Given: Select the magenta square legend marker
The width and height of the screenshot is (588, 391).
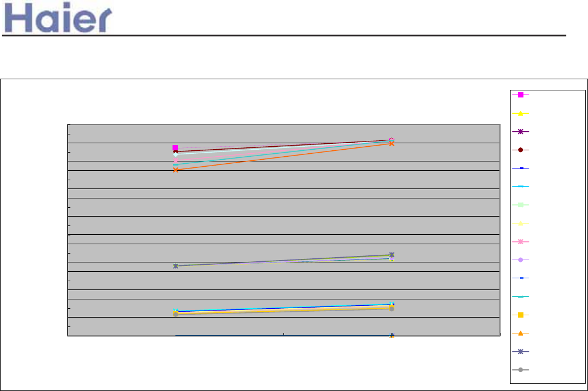Looking at the screenshot, I should coord(521,95).
